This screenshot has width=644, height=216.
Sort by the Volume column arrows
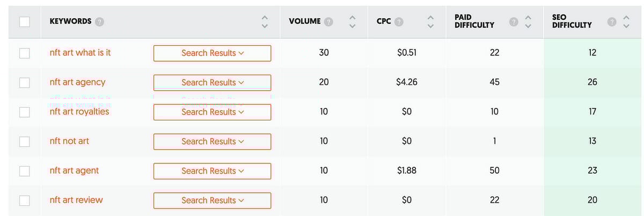click(352, 21)
